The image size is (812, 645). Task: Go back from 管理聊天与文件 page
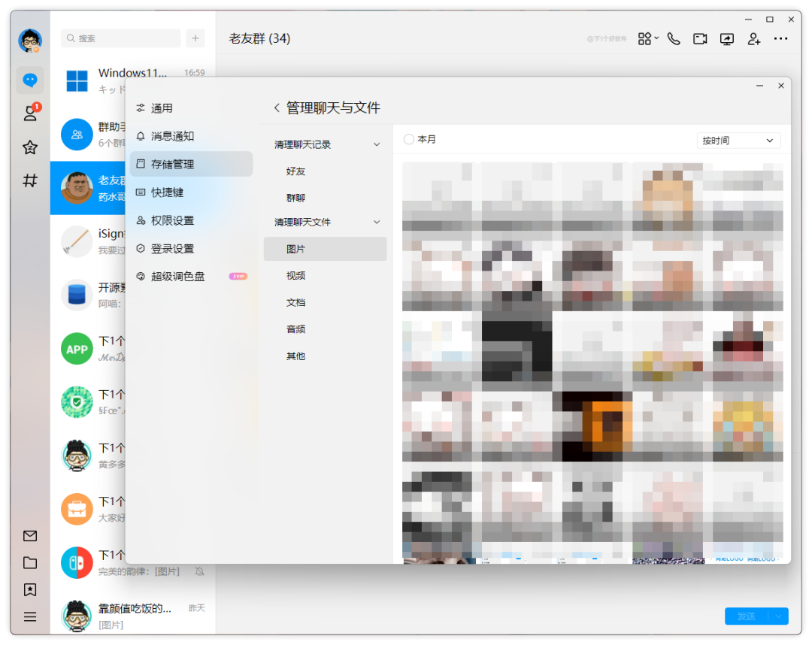[277, 107]
